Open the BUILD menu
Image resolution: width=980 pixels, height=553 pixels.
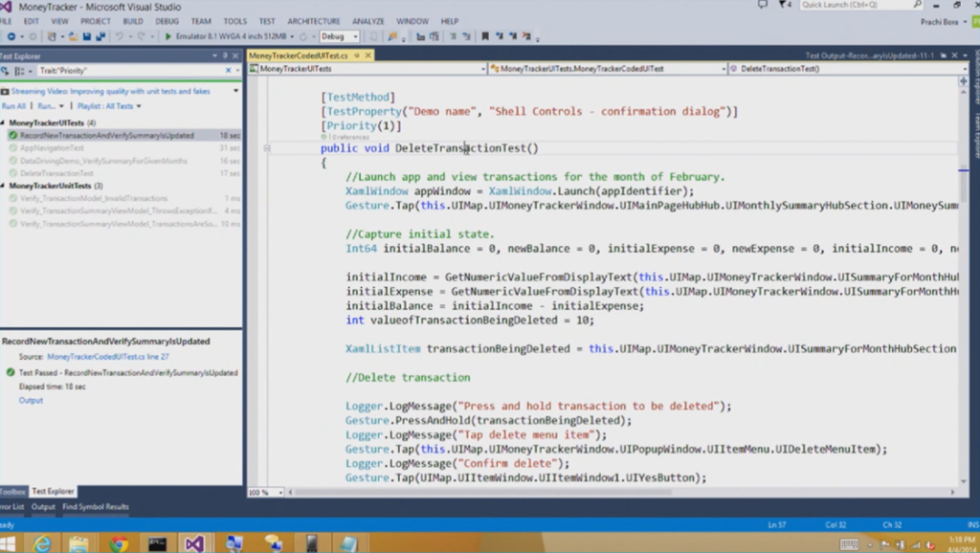pos(132,21)
